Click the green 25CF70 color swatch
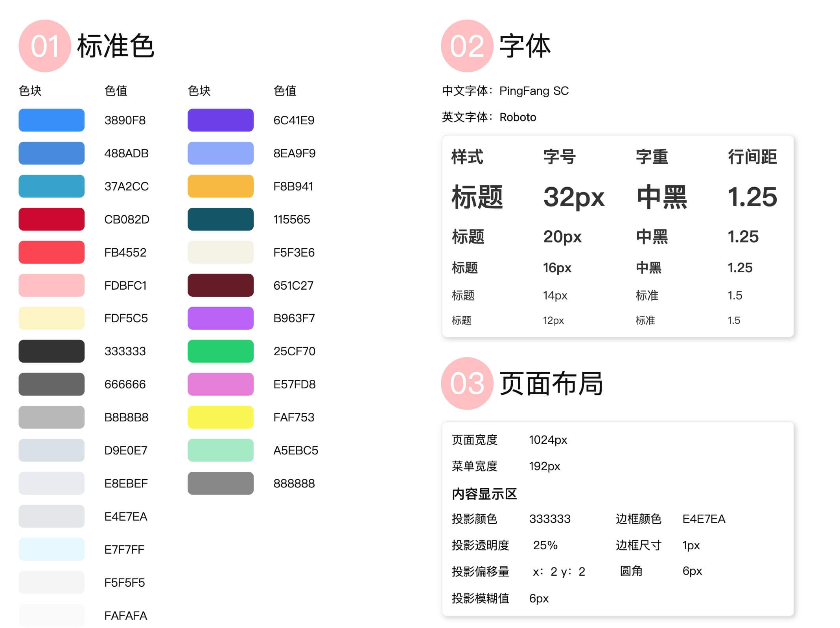 (220, 351)
